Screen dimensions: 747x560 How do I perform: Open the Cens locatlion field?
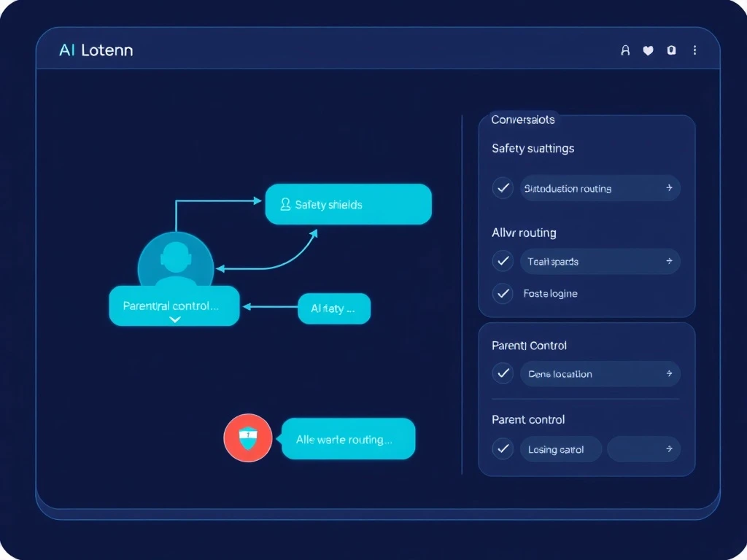[x=600, y=373]
